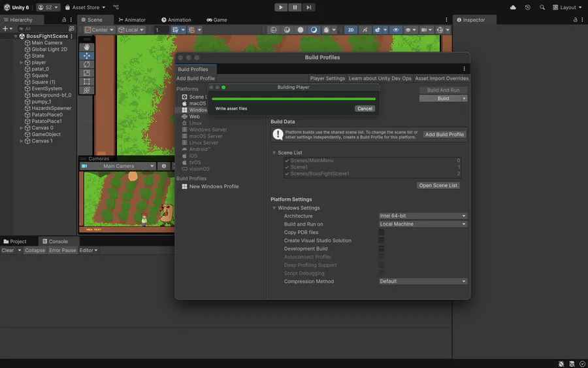588x368 pixels.
Task: Open the Asset Store dropdown
Action: pyautogui.click(x=85, y=7)
